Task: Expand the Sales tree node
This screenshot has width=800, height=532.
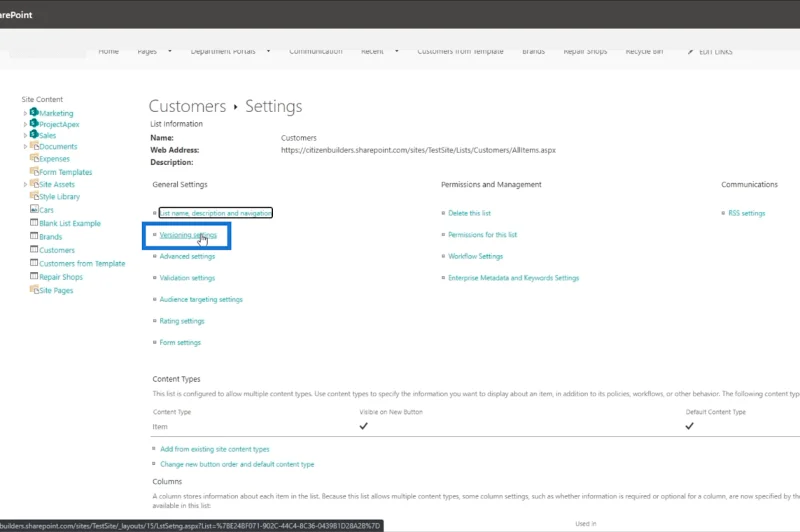Action: [x=25, y=136]
